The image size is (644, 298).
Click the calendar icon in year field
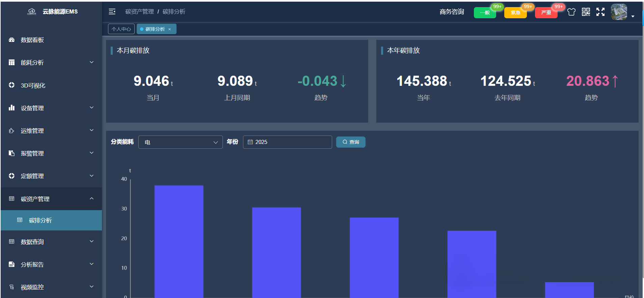pos(250,142)
